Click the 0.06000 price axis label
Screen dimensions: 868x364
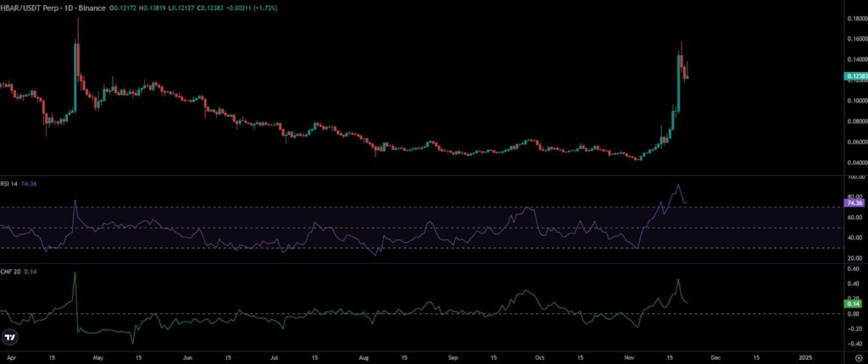click(856, 141)
